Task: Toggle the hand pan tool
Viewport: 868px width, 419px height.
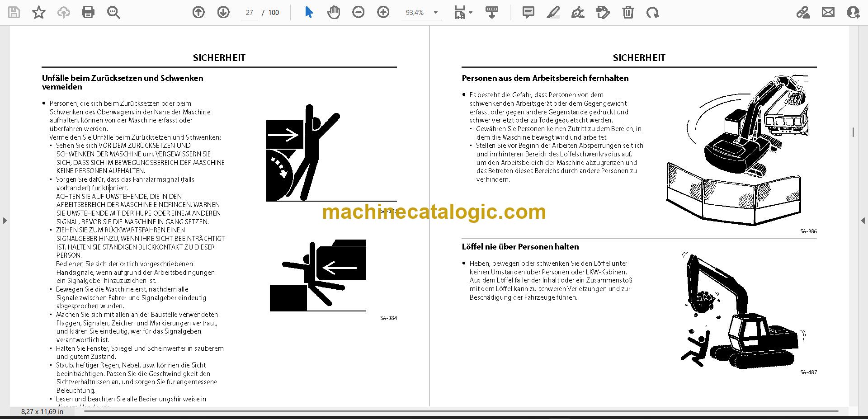Action: coord(334,12)
